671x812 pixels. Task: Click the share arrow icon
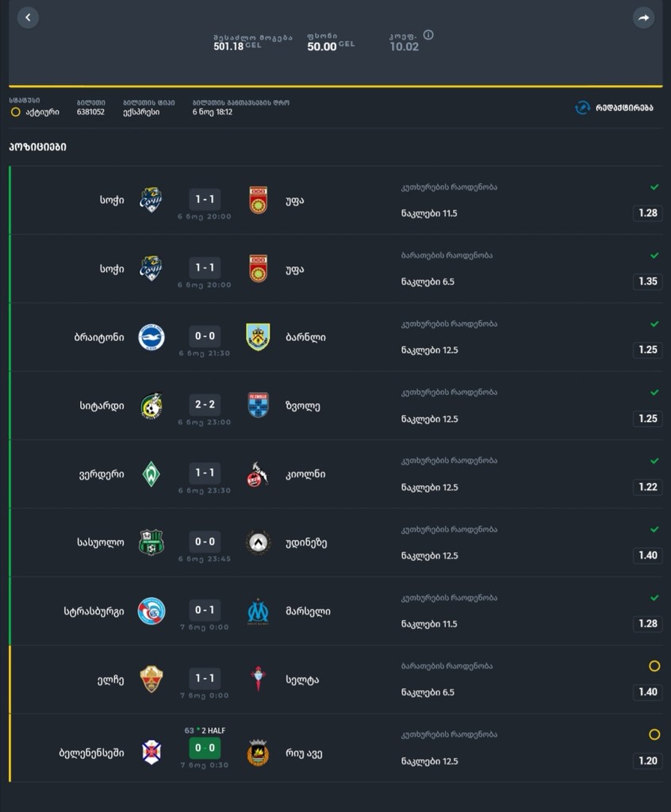pyautogui.click(x=642, y=17)
